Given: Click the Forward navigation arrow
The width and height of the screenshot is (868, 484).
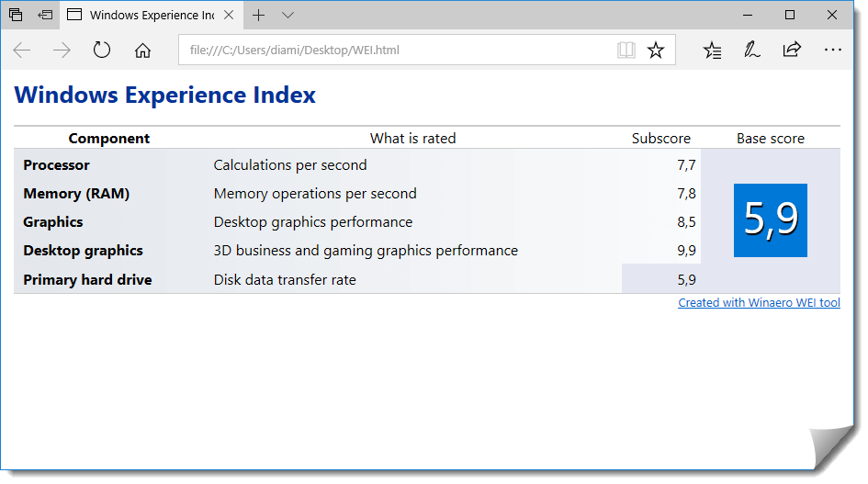Looking at the screenshot, I should [x=62, y=51].
